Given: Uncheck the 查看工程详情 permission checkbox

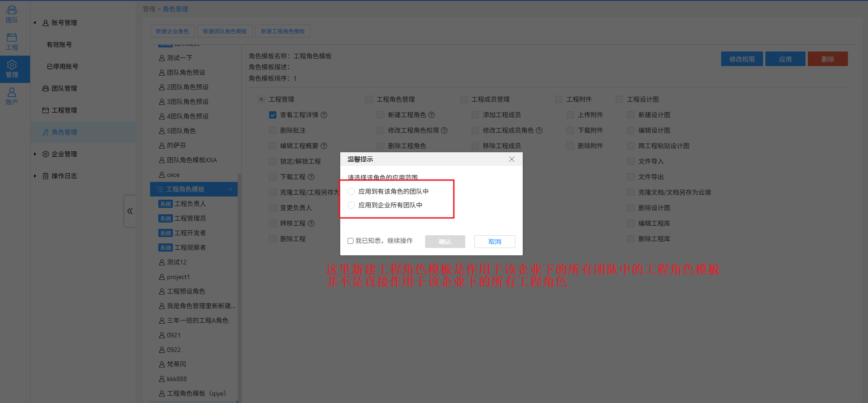Looking at the screenshot, I should pos(273,115).
